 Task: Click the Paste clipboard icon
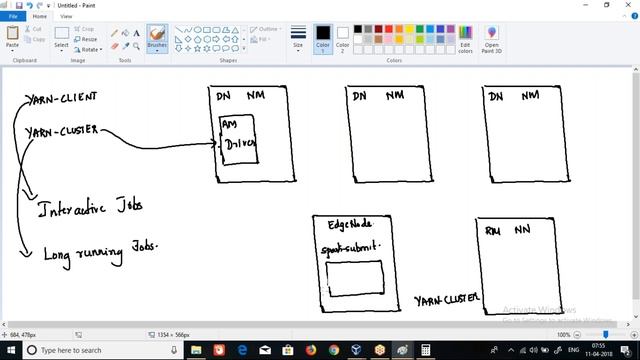pyautogui.click(x=12, y=33)
